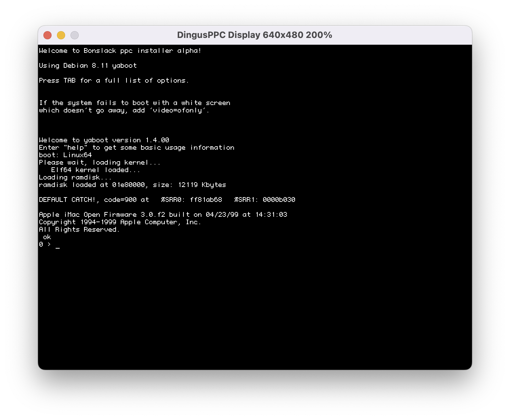Minimize the DingusPPC window with the yellow button
The height and width of the screenshot is (420, 510).
(61, 35)
